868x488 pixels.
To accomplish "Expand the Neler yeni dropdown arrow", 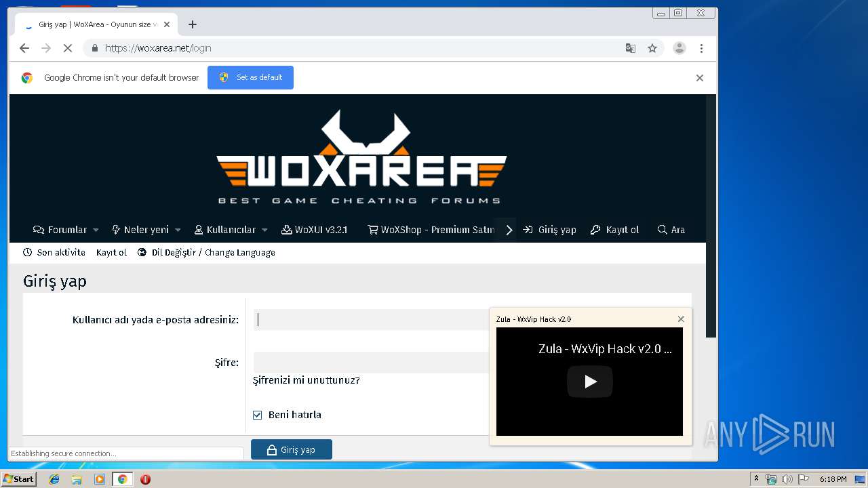I will pyautogui.click(x=178, y=230).
